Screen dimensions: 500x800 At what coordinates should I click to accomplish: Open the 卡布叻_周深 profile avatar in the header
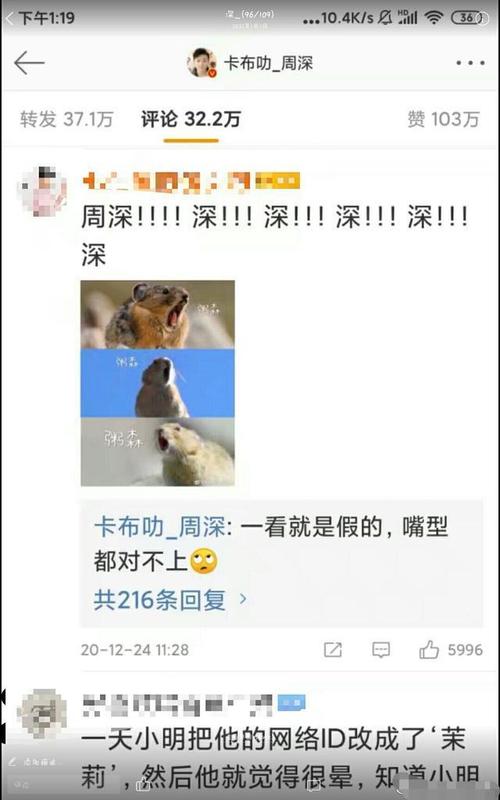coord(202,63)
